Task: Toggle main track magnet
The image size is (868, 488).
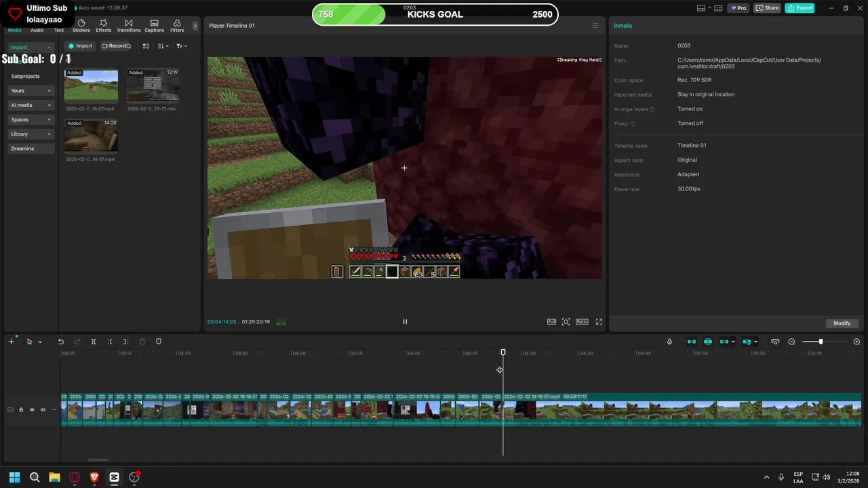Action: click(x=692, y=342)
